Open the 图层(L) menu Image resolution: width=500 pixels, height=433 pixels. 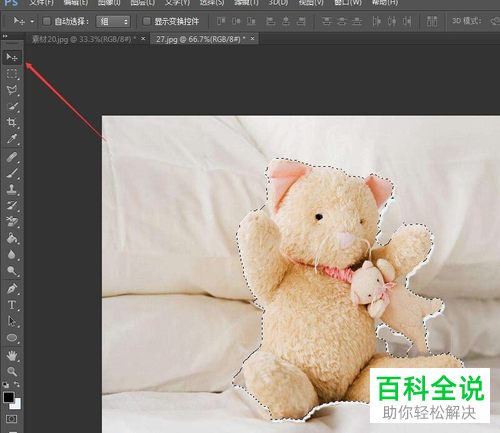(143, 3)
